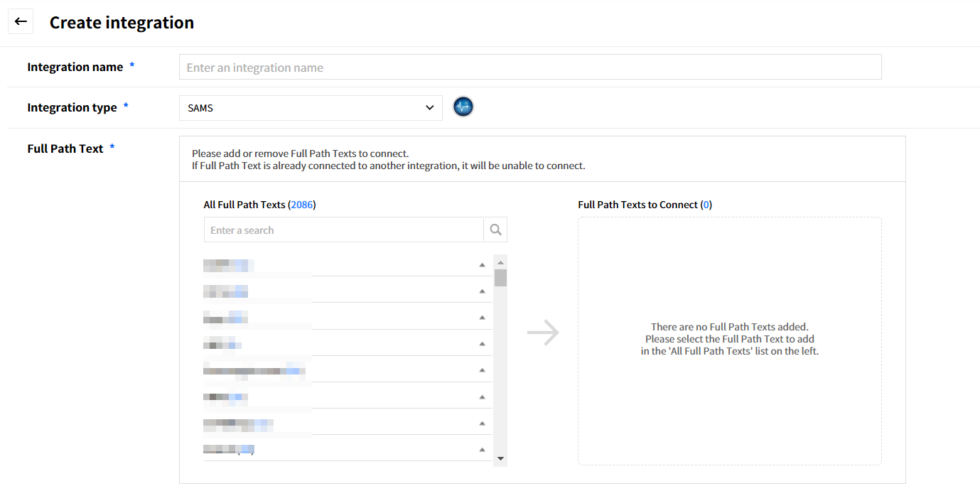Screen dimensions: 980x491
Task: Collapse the fifth, longest-named list row
Action: (482, 370)
